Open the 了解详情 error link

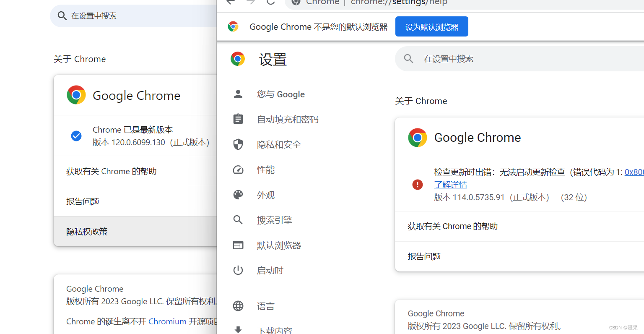pyautogui.click(x=450, y=185)
